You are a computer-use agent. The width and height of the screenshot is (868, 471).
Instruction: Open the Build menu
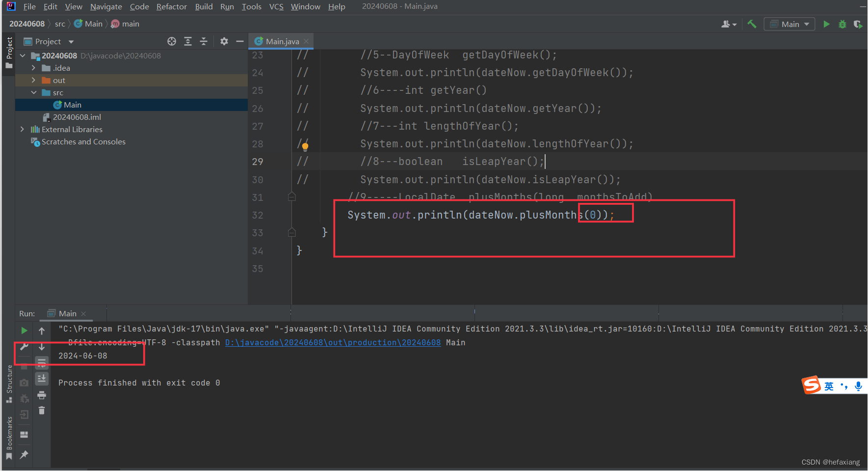[204, 6]
